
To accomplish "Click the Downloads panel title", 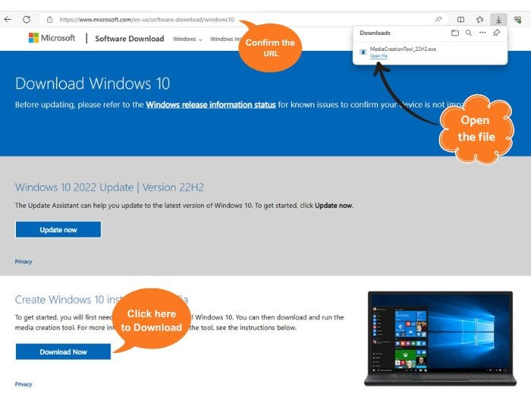I will click(x=375, y=33).
